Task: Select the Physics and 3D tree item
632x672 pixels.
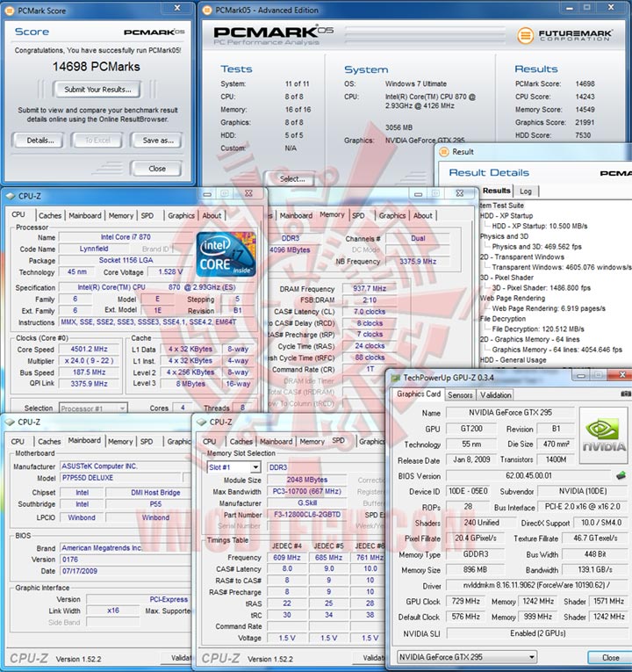Action: pos(504,236)
